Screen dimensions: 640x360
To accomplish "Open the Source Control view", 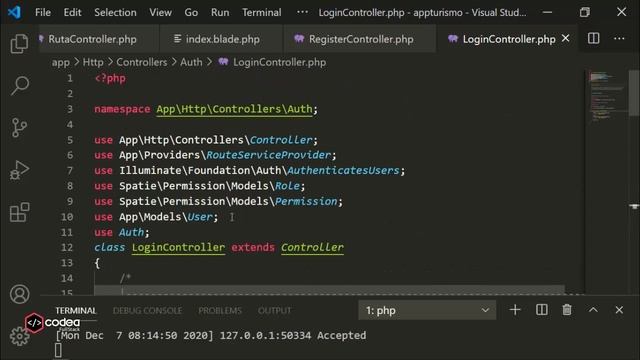I will (19, 128).
